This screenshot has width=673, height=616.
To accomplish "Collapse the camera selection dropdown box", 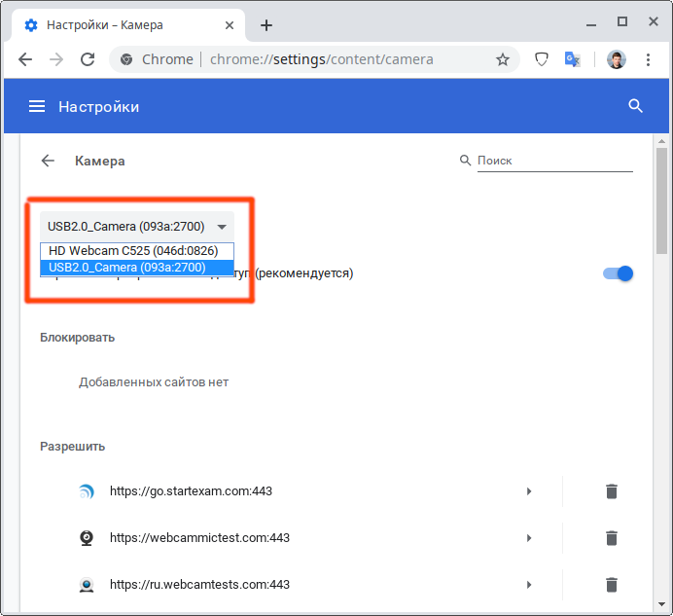I will pyautogui.click(x=136, y=227).
